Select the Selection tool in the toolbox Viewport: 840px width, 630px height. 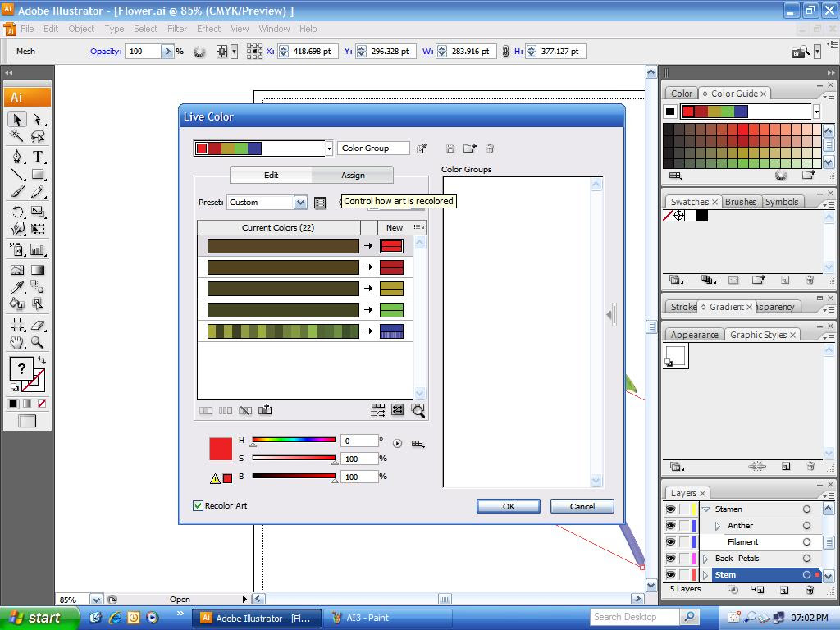(16, 119)
